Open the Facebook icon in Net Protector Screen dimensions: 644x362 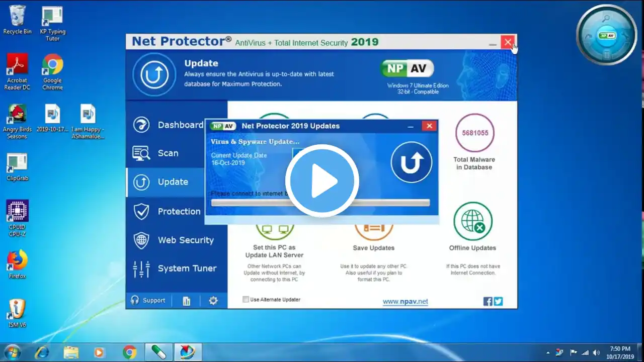488,301
